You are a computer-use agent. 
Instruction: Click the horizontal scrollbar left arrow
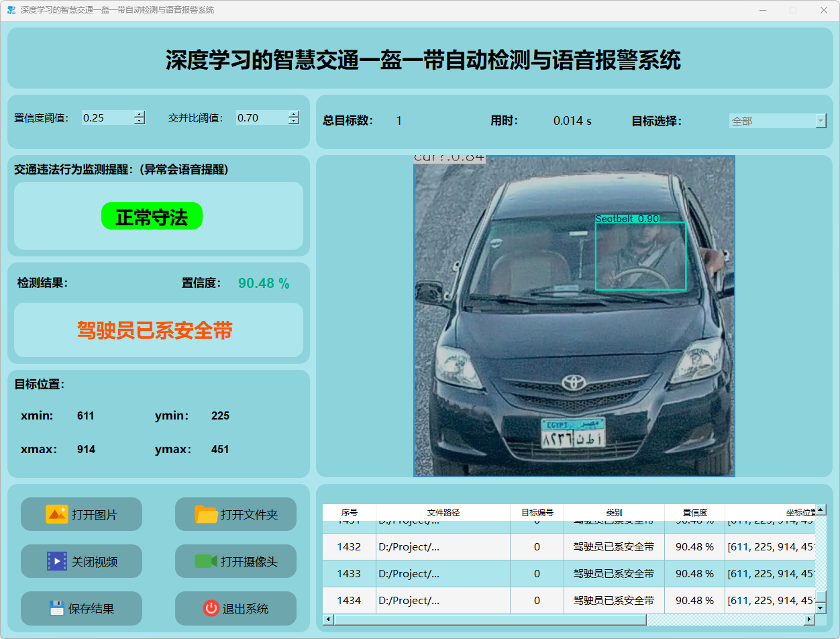click(x=328, y=619)
